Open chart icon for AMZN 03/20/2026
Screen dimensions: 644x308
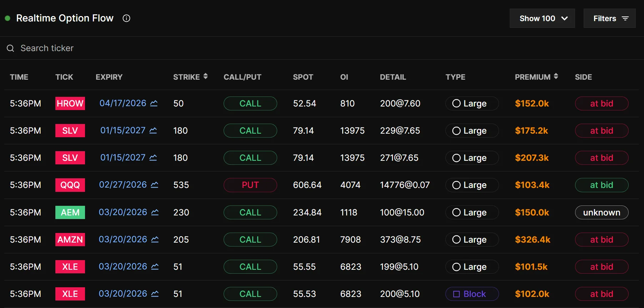point(155,239)
